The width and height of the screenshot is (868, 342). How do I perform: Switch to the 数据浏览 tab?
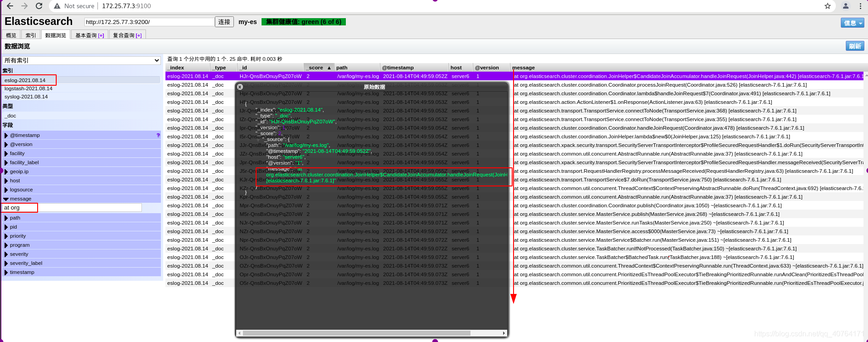pos(56,35)
